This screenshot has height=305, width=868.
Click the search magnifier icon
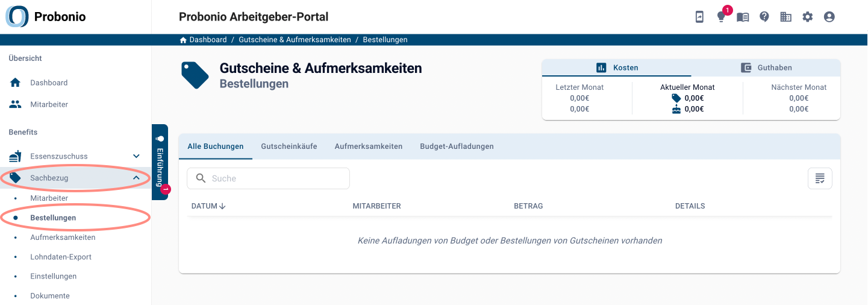201,178
